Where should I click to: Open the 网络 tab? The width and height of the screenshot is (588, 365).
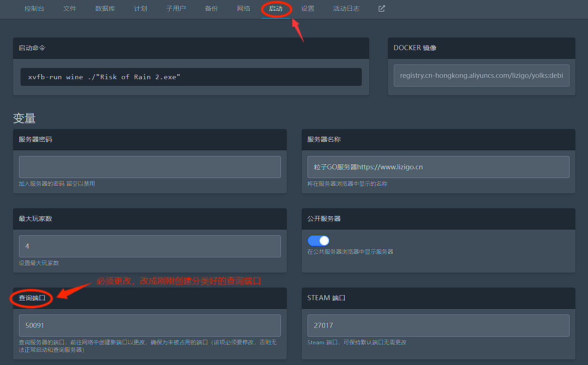tap(244, 8)
